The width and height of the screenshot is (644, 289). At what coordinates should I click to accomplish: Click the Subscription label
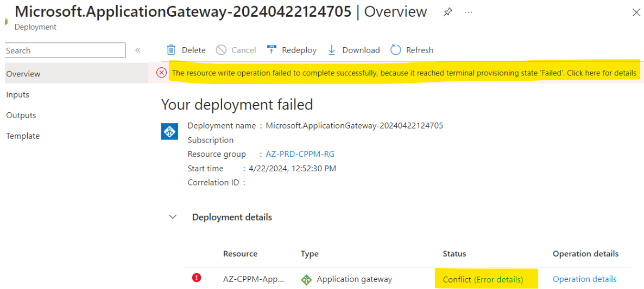pyautogui.click(x=211, y=140)
